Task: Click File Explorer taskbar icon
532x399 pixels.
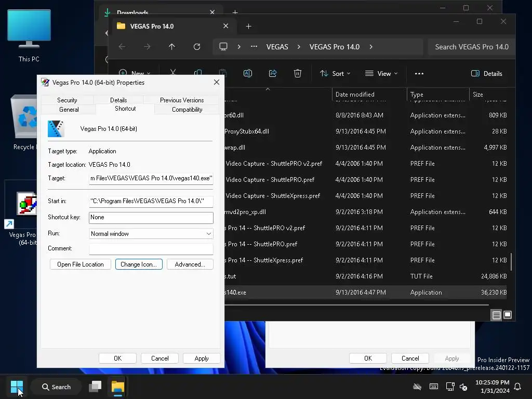Action: coord(118,387)
